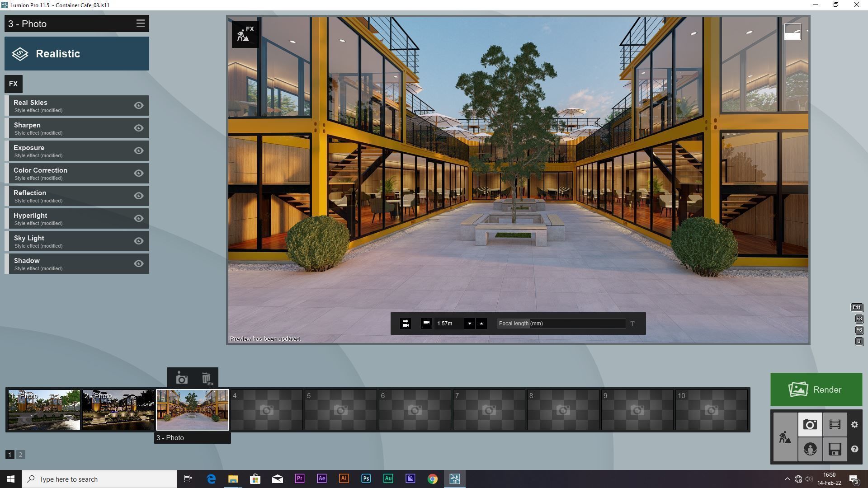Image resolution: width=868 pixels, height=488 pixels.
Task: Open File Explorer from taskbar
Action: tap(233, 479)
